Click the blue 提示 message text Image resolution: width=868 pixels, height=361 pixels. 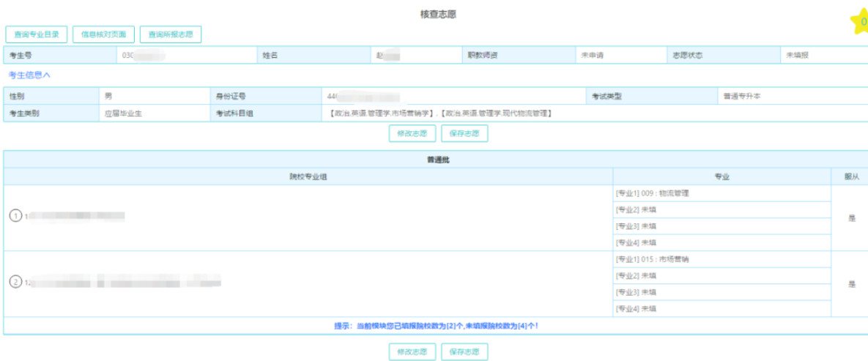437,326
